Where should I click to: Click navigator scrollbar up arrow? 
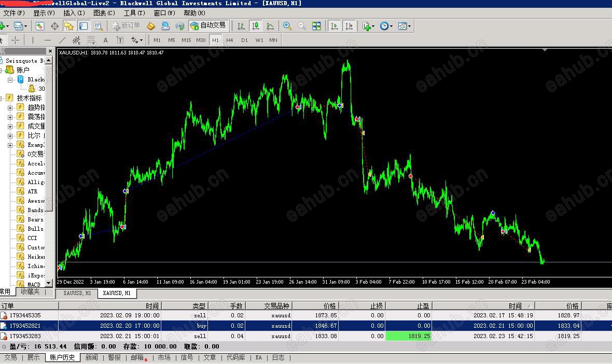tap(49, 60)
